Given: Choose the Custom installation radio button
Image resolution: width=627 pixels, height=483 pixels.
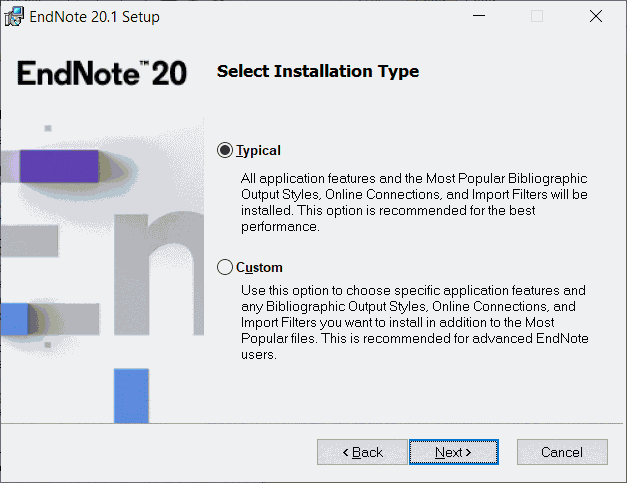Looking at the screenshot, I should 225,267.
